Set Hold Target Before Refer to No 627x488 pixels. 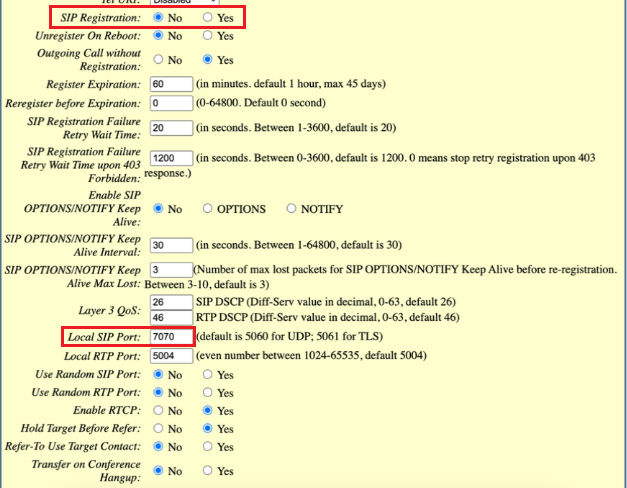(x=158, y=428)
